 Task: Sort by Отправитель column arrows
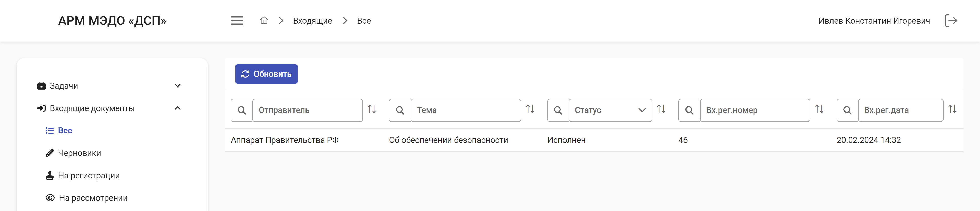pyautogui.click(x=372, y=109)
